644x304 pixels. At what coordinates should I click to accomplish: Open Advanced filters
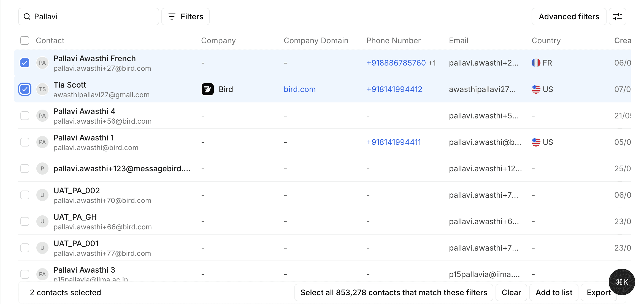[x=569, y=17]
